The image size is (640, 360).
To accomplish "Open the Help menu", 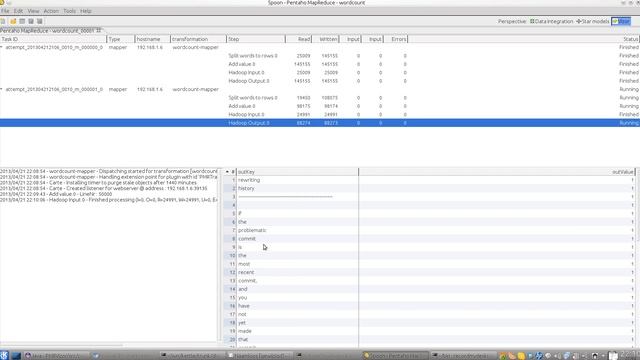I will (86, 11).
